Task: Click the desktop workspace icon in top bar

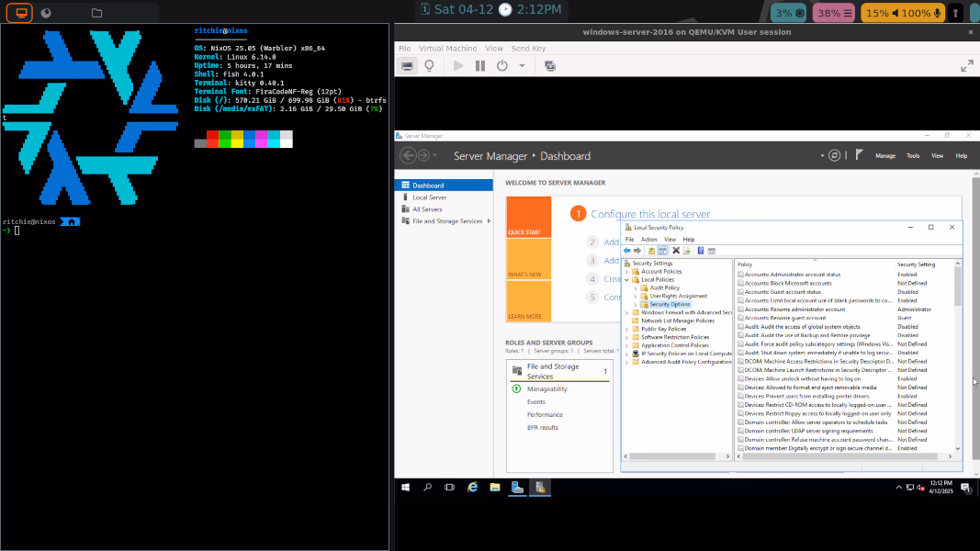Action: tap(20, 13)
